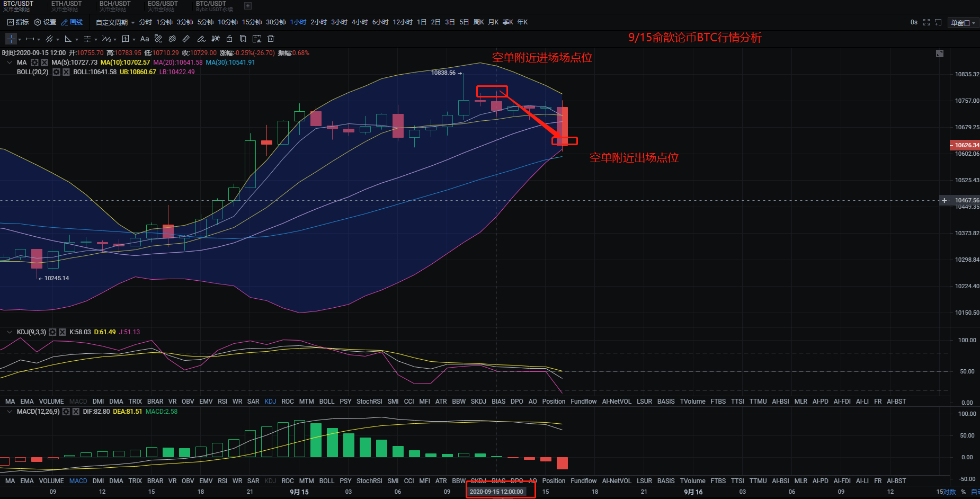The width and height of the screenshot is (980, 499).
Task: Lock drawings with the padlock icon
Action: 229,39
